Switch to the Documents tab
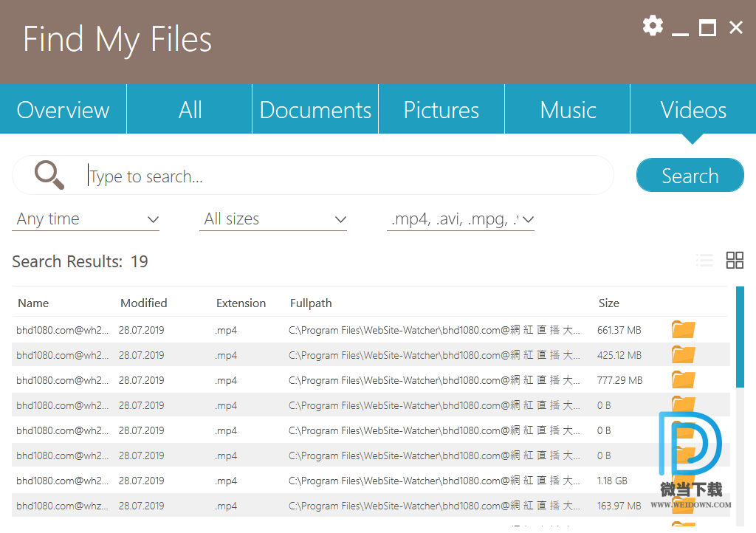 (315, 109)
